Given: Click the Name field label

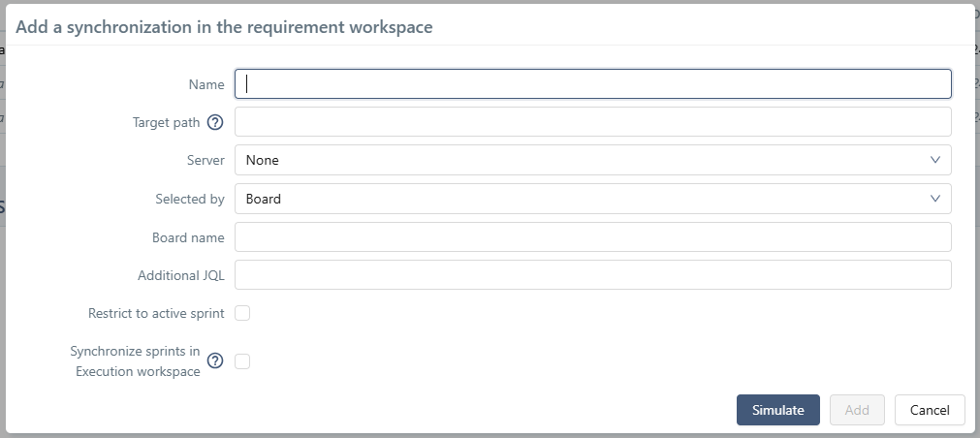Looking at the screenshot, I should coord(205,84).
